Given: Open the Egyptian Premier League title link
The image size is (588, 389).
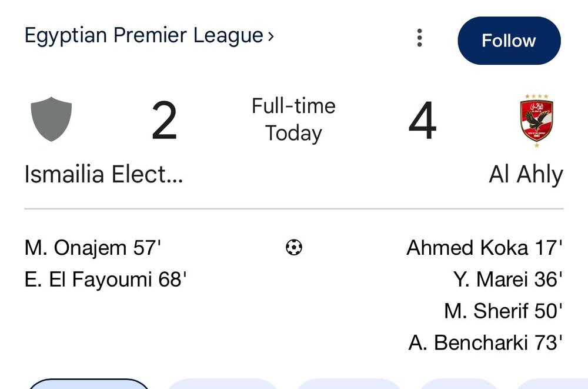Looking at the screenshot, I should click(x=143, y=36).
